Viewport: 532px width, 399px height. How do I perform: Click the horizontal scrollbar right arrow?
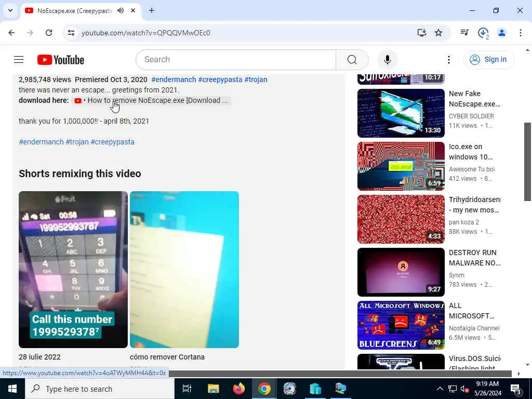(519, 374)
